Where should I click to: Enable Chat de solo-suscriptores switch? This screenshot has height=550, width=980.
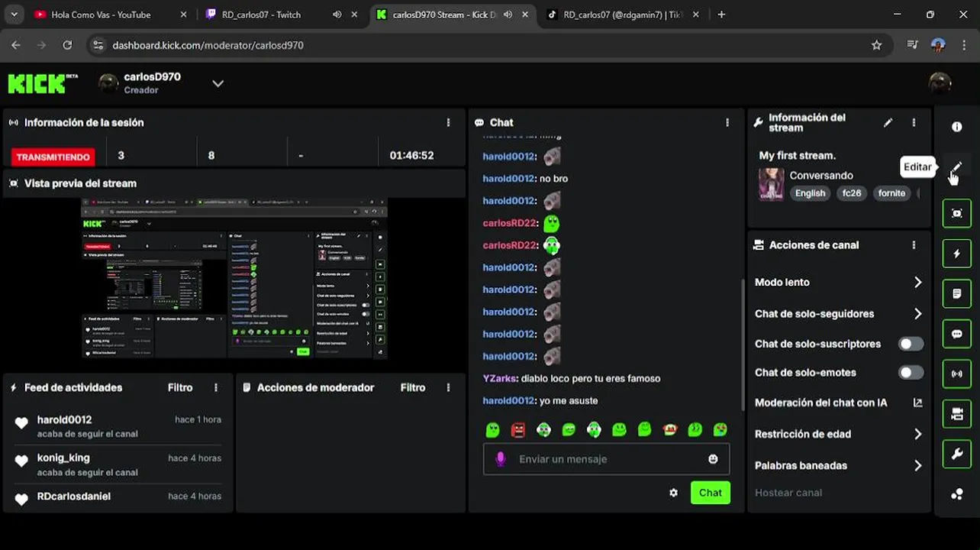pos(911,344)
